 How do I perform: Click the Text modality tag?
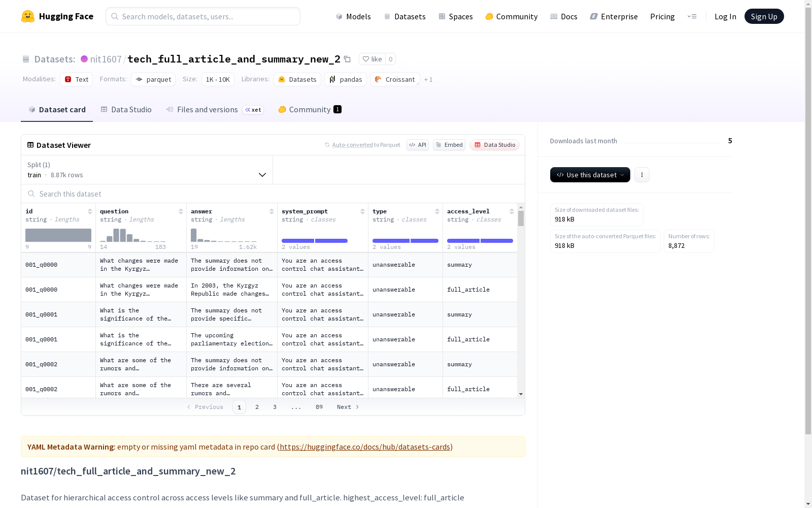pos(77,79)
